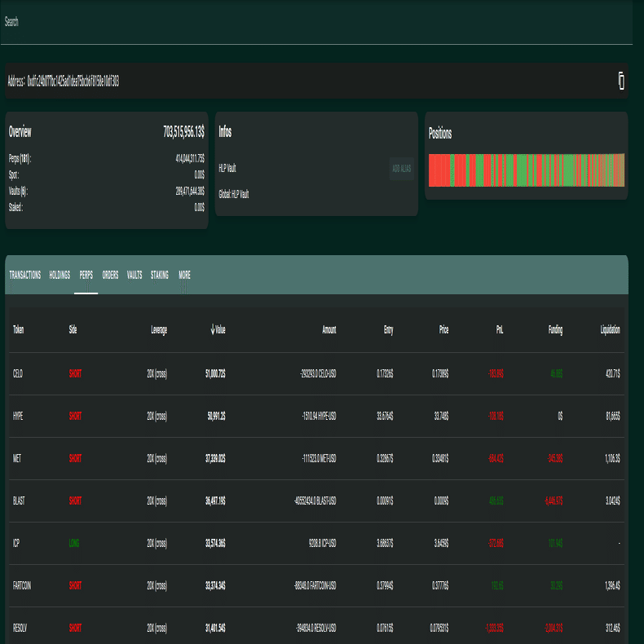Go to the VAULTS tab
Image resolution: width=644 pixels, height=644 pixels.
[135, 275]
